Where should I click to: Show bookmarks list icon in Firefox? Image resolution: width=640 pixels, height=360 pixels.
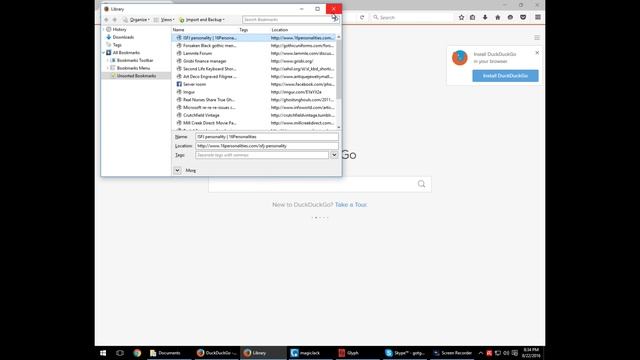point(473,18)
